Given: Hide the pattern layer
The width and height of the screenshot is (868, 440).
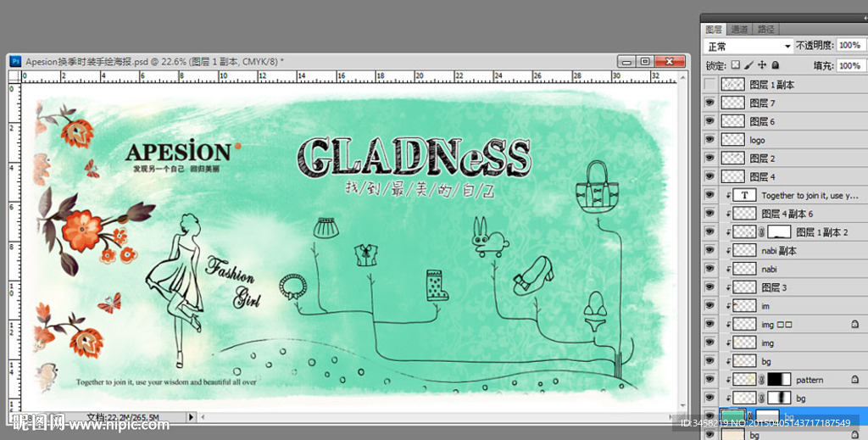Looking at the screenshot, I should (709, 380).
